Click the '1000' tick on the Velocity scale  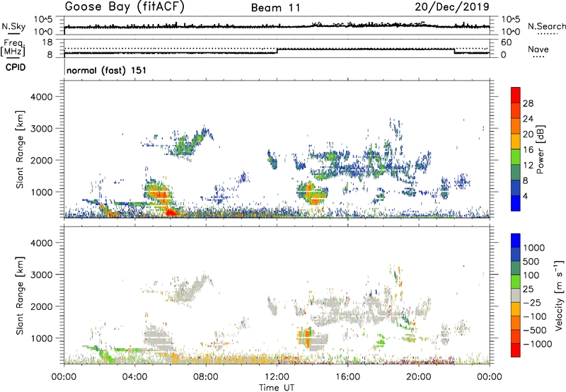pyautogui.click(x=533, y=248)
